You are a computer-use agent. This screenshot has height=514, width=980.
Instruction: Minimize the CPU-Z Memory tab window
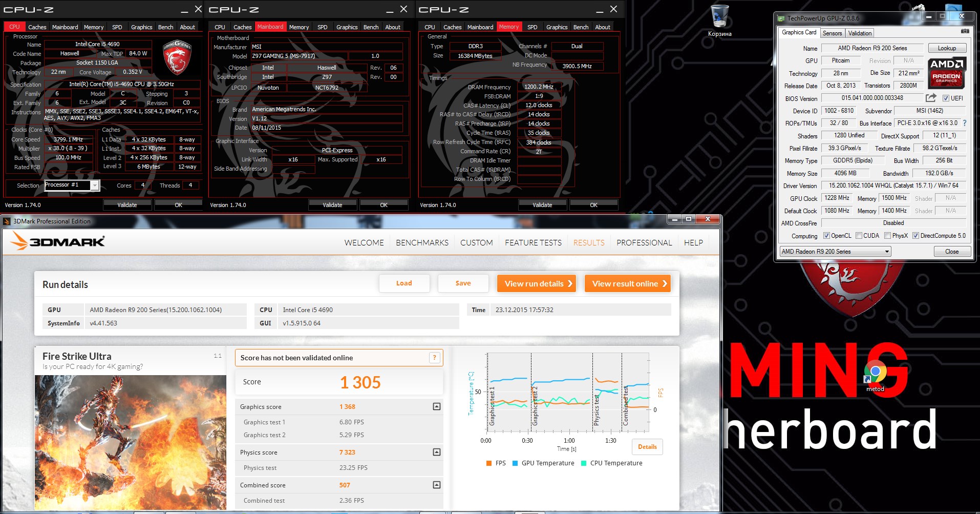pyautogui.click(x=600, y=10)
